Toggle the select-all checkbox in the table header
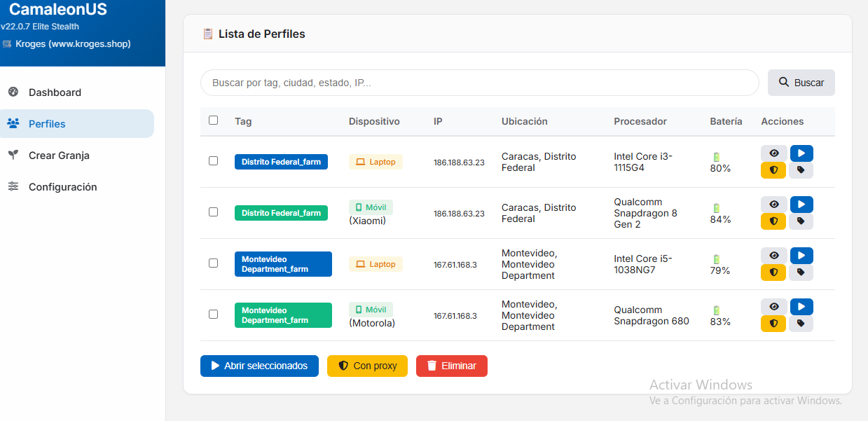868x421 pixels. click(x=214, y=120)
